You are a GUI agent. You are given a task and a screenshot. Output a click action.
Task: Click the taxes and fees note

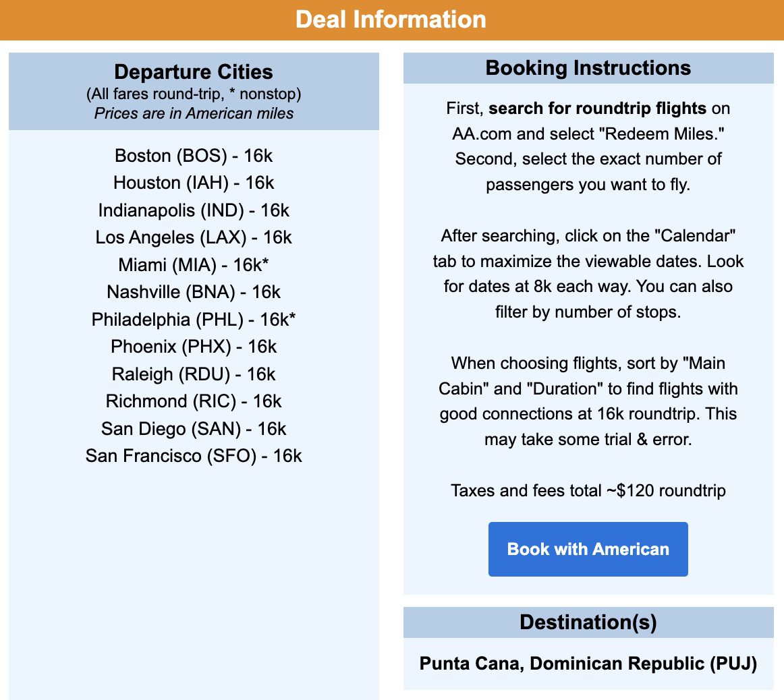(x=587, y=491)
